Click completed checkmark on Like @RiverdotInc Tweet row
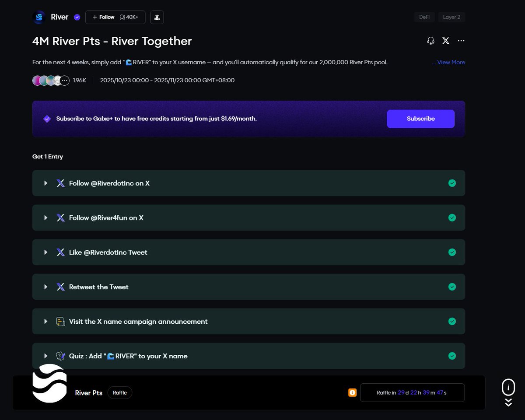 452,252
